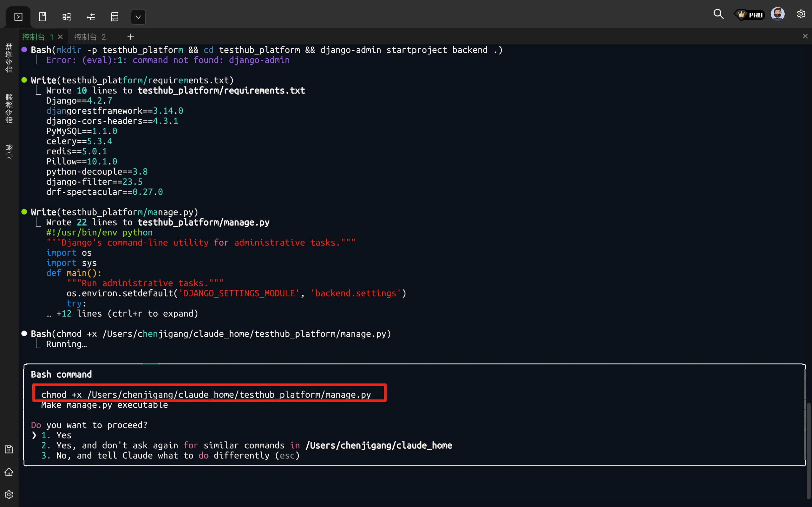Add a new console tab with plus
This screenshot has height=507, width=812.
(x=131, y=37)
